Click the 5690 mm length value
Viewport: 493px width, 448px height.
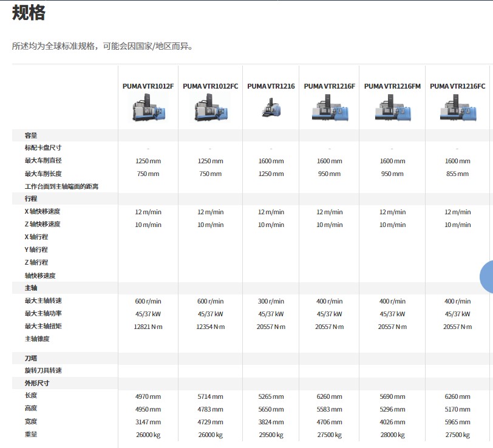(392, 397)
